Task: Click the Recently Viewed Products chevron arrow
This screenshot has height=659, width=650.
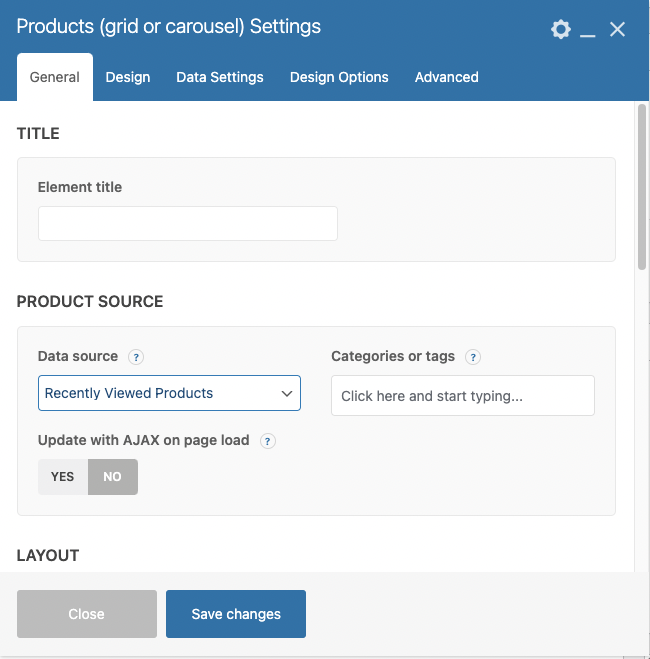Action: pos(287,393)
